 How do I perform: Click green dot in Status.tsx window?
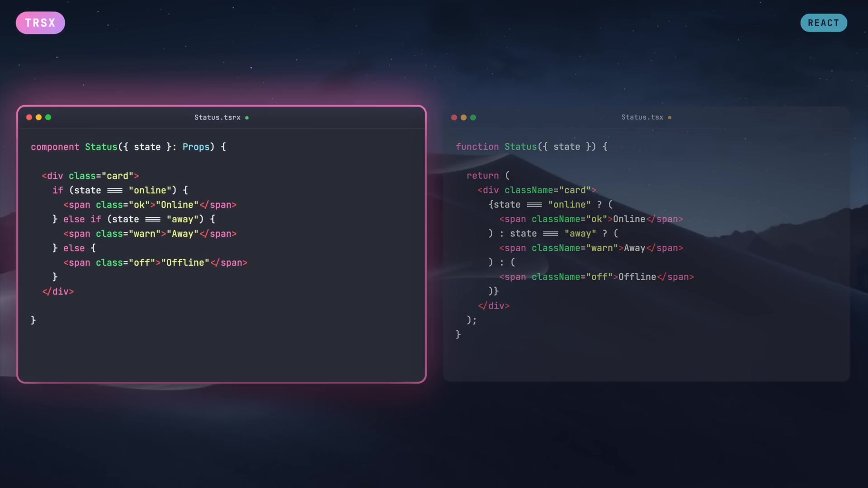[x=473, y=117]
